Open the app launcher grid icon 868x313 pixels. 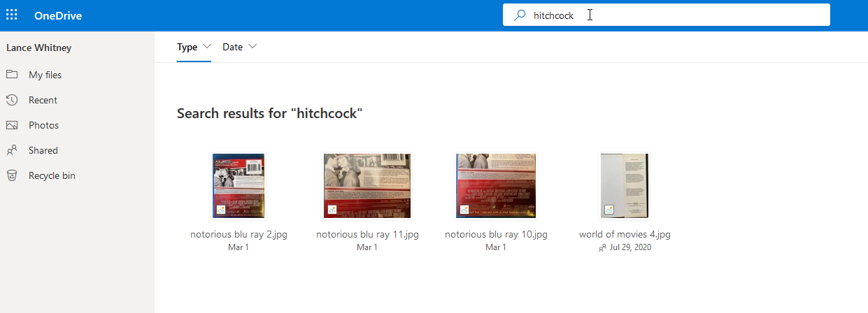[12, 15]
